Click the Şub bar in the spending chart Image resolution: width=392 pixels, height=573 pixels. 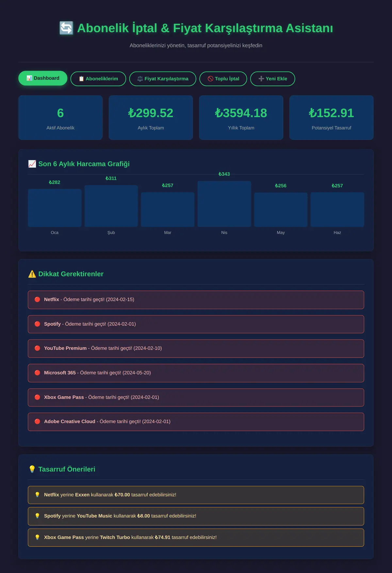111,206
